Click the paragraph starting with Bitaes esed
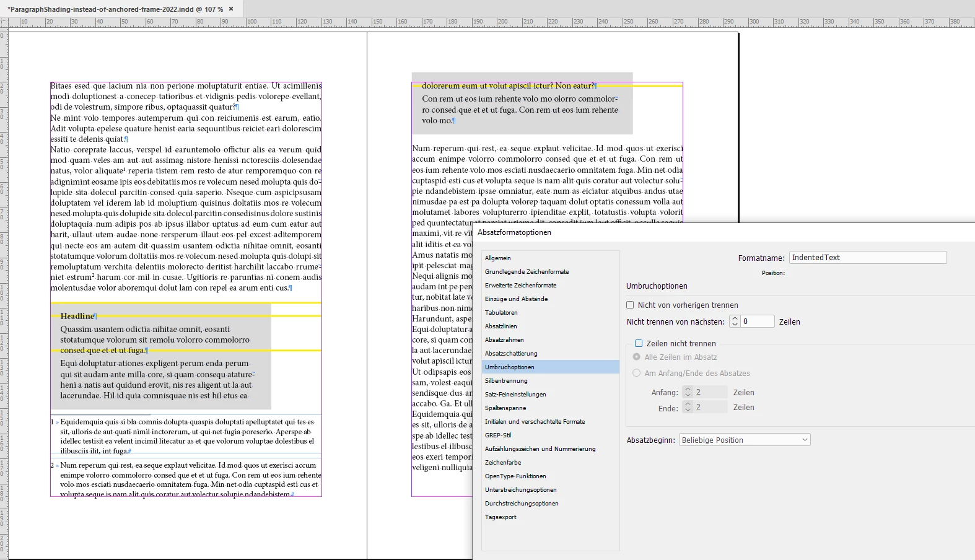 pyautogui.click(x=186, y=96)
